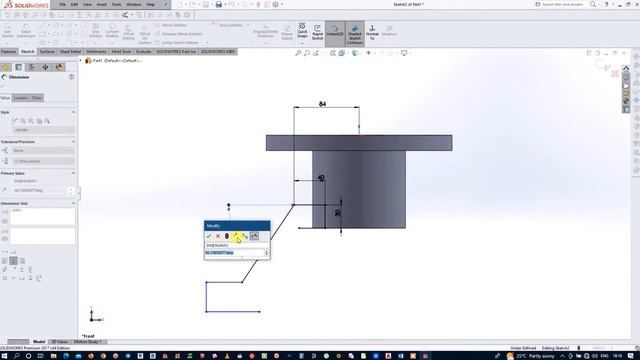This screenshot has width=640, height=360.
Task: Open the SOLIDWORKS MBD tab
Action: [x=218, y=52]
